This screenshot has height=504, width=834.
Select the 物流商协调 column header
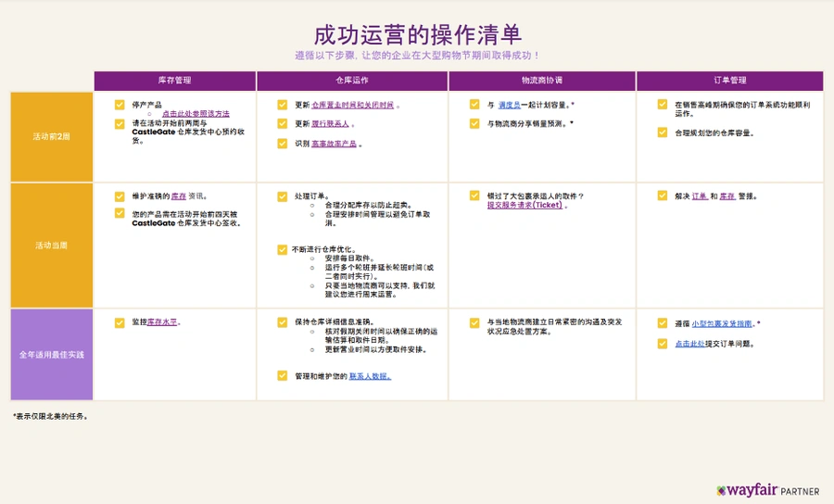coord(542,81)
